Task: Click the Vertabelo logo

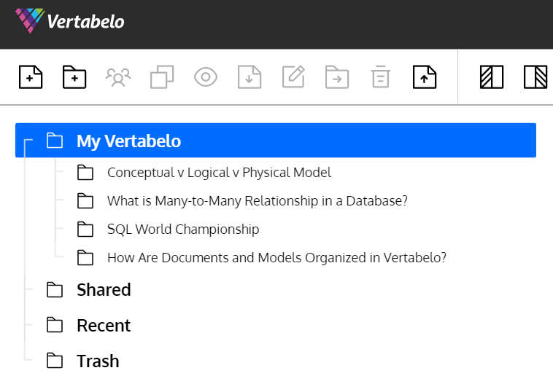Action: pyautogui.click(x=70, y=21)
